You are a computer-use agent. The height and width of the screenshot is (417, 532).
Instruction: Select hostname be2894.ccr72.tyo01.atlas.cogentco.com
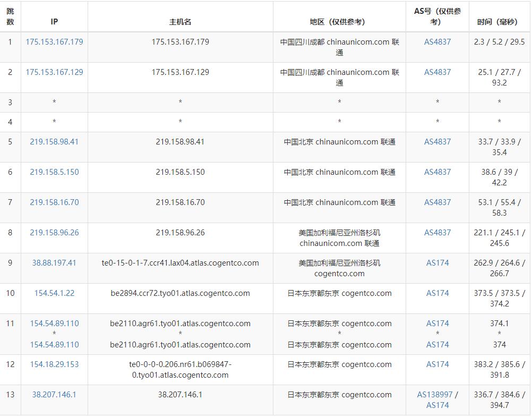180,293
